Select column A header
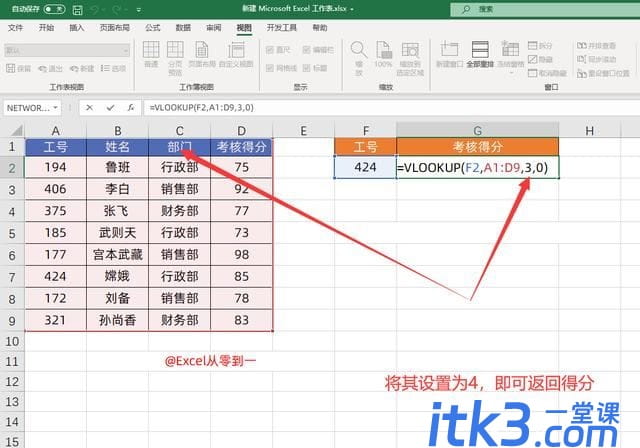This screenshot has height=448, width=640. 56,131
